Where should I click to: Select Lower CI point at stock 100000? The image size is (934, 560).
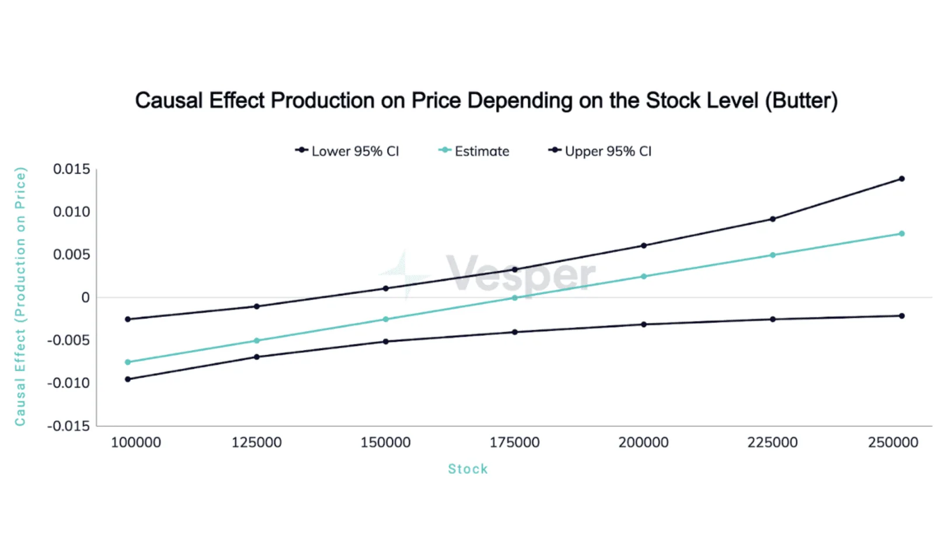point(128,380)
